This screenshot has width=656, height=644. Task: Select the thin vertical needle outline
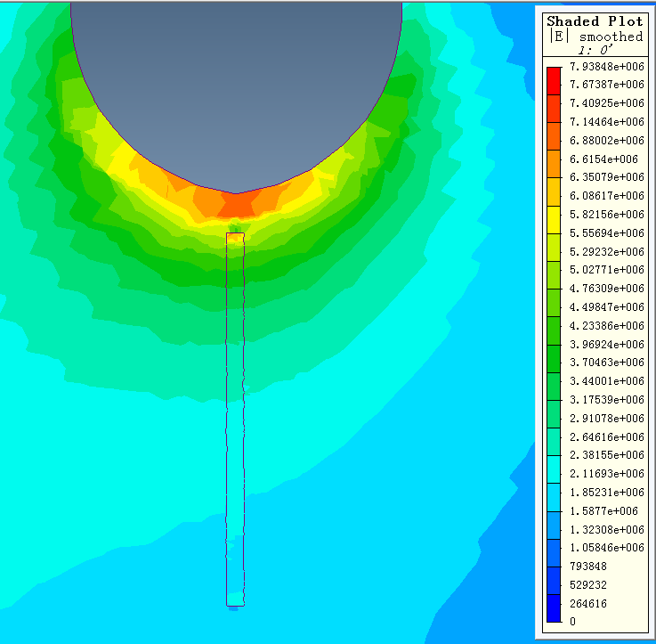[x=235, y=420]
